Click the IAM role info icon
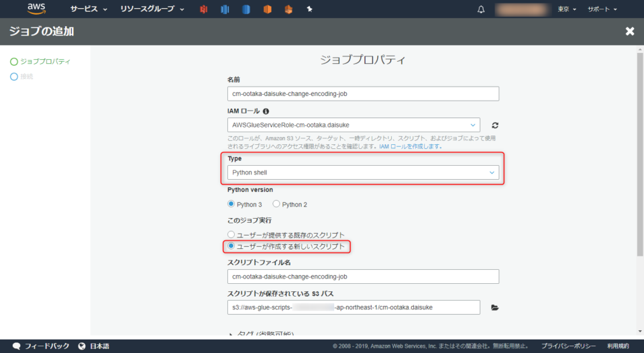The width and height of the screenshot is (644, 353). click(x=266, y=111)
